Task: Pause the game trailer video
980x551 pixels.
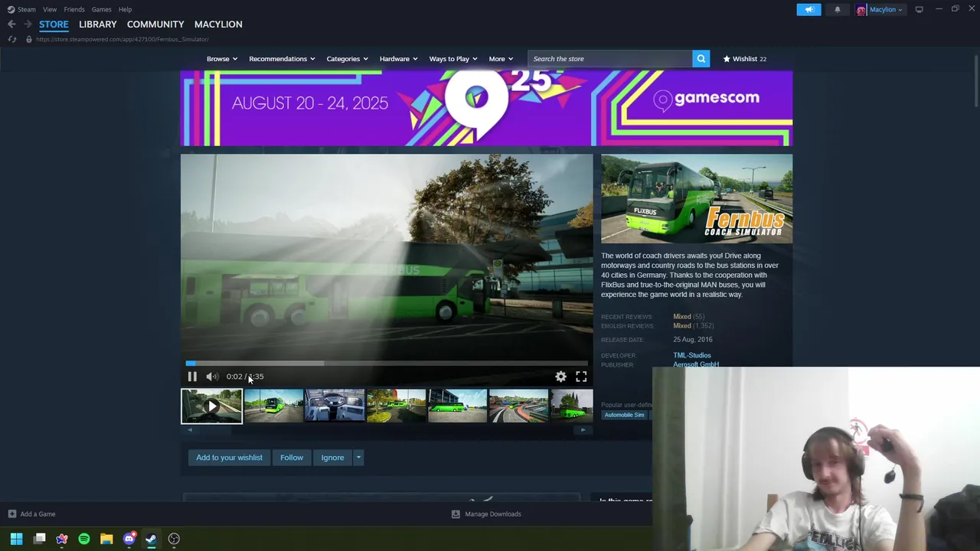Action: 192,377
